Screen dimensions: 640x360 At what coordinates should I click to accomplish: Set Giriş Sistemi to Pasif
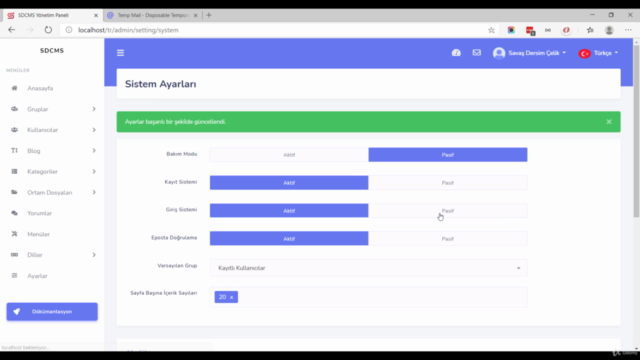448,211
